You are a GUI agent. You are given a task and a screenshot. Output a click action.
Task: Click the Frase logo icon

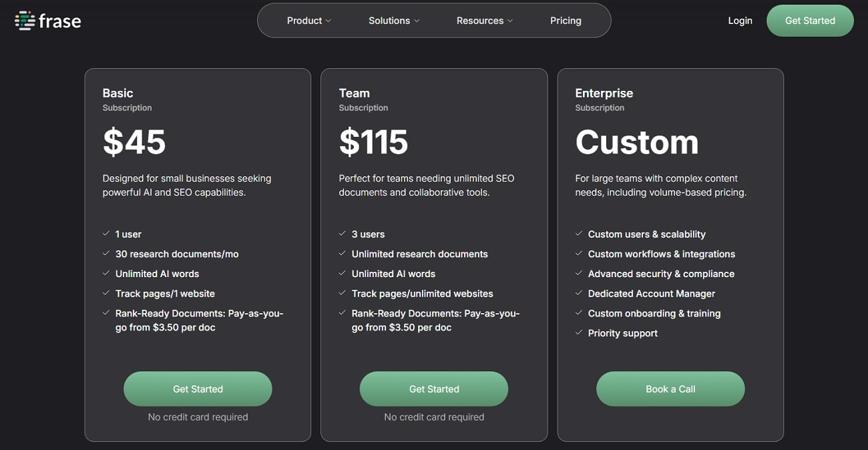point(25,20)
